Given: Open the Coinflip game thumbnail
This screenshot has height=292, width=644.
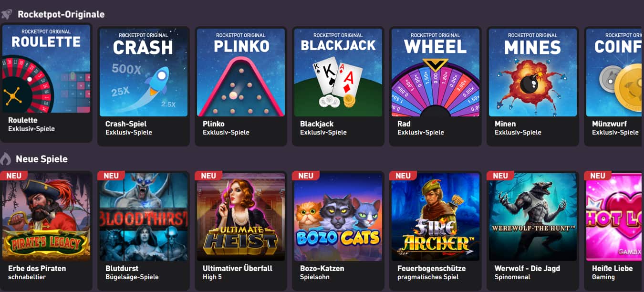Looking at the screenshot, I should 615,73.
